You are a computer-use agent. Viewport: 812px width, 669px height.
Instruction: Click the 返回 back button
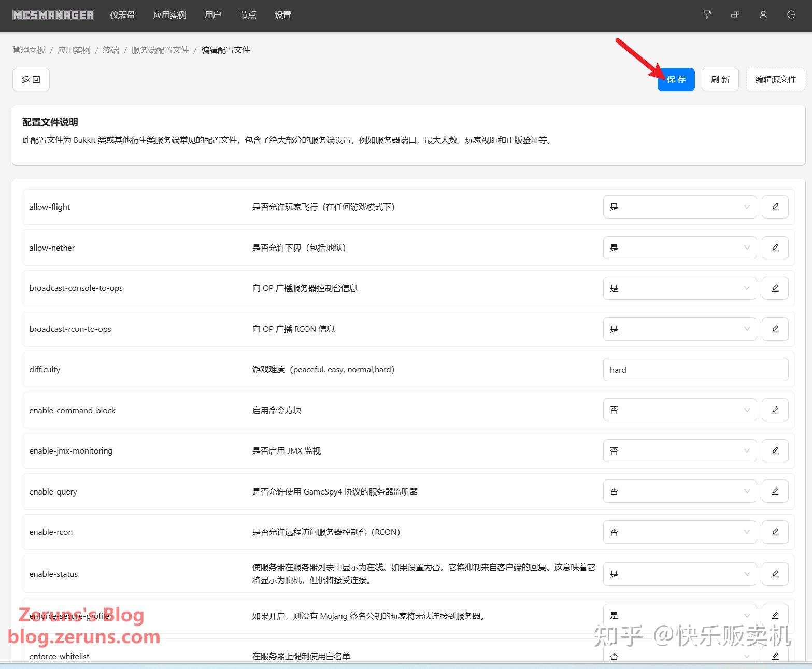point(31,79)
